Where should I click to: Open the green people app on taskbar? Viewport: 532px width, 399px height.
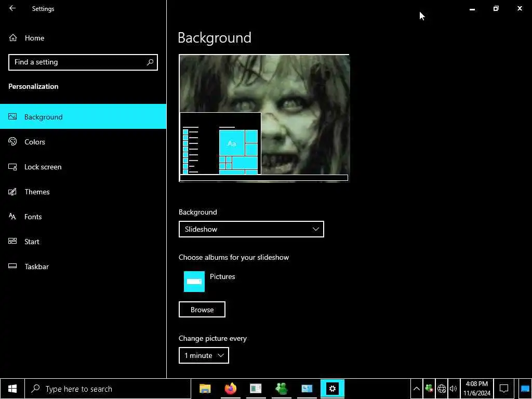(281, 389)
